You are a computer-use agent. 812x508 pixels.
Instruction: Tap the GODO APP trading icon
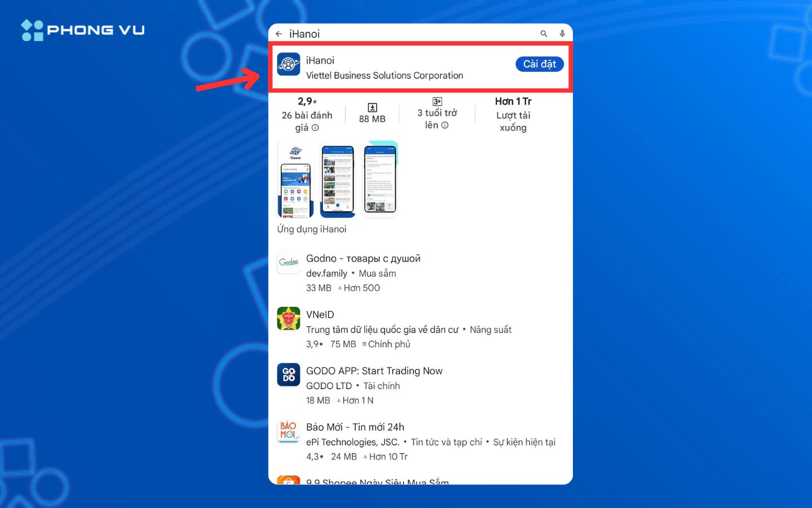pos(288,375)
